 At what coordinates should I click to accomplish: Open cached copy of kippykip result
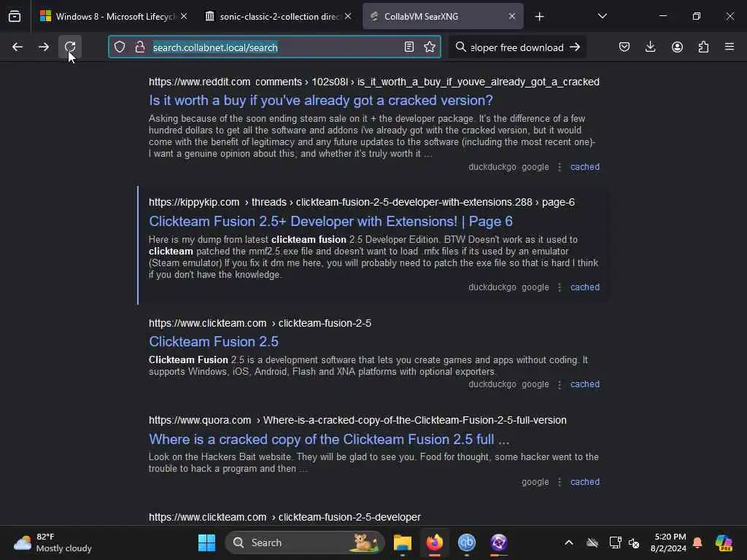click(x=585, y=287)
